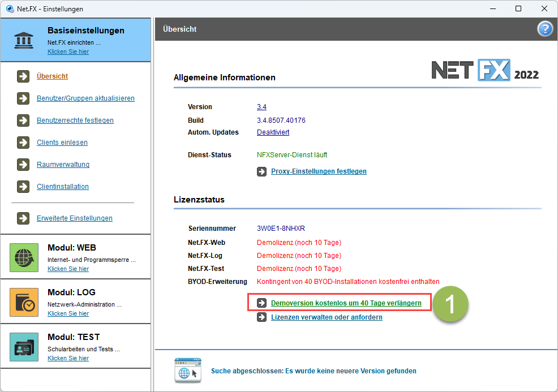This screenshot has height=392, width=558.
Task: Click the arrow icon beside Raumverwaltung
Action: 23,165
